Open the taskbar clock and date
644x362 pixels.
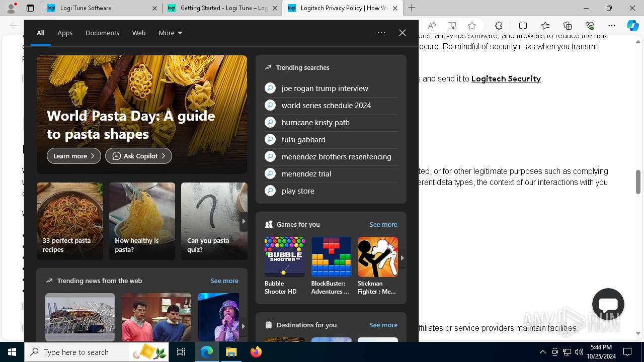tap(601, 352)
